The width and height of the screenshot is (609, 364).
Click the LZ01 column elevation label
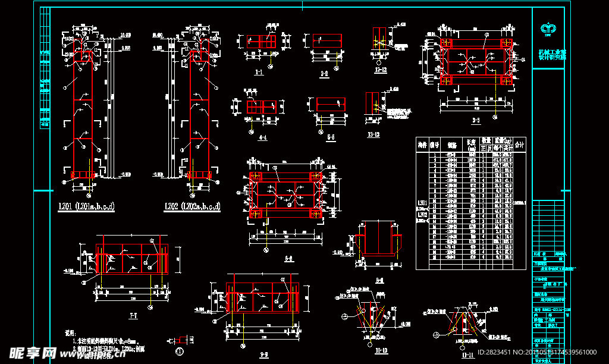(87, 207)
